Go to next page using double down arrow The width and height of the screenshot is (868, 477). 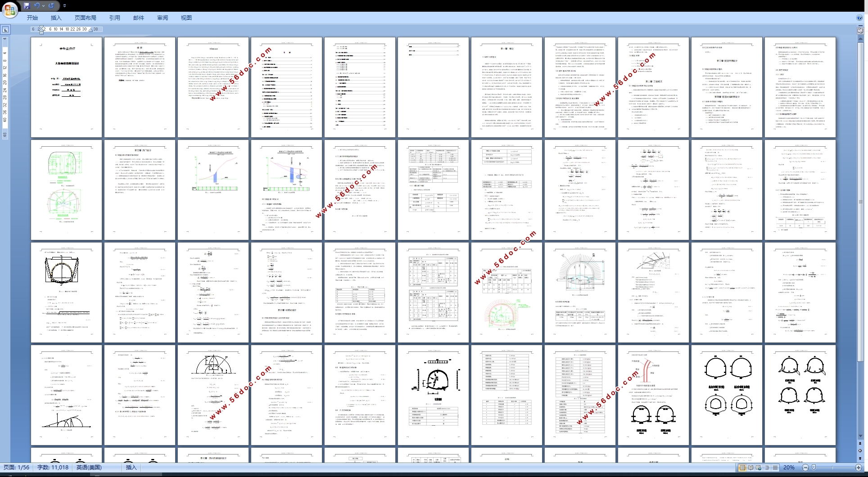click(x=860, y=459)
